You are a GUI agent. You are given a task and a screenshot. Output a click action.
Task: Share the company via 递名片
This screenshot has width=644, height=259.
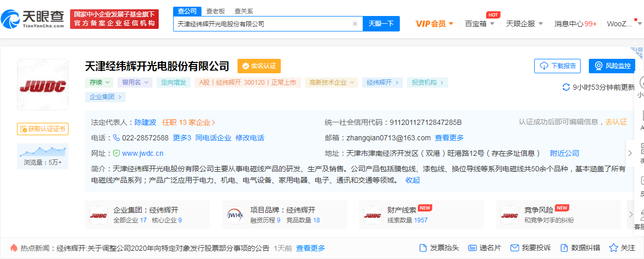point(485,248)
